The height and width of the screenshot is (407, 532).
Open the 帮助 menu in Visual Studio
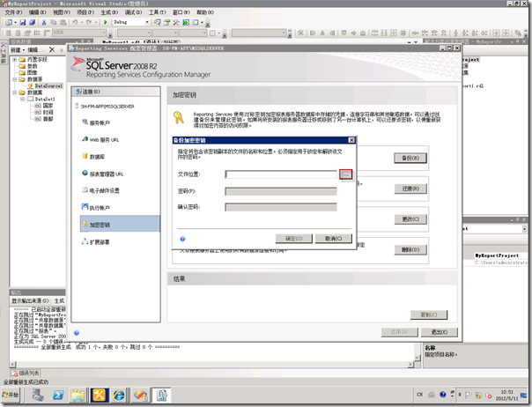coord(205,12)
